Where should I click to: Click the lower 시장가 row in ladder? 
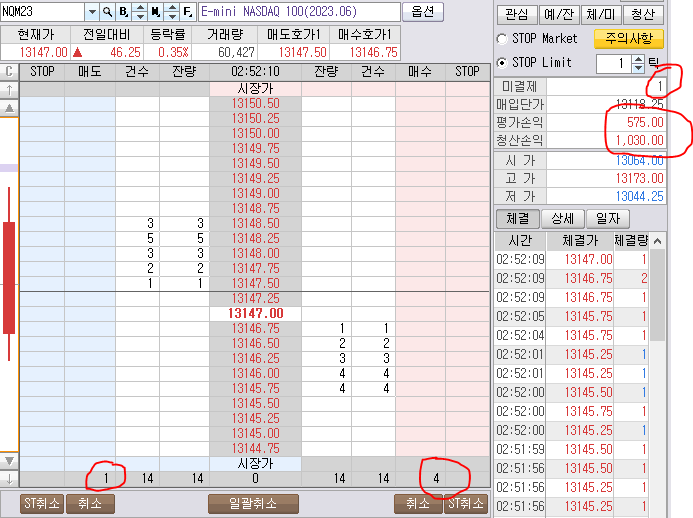pos(255,463)
